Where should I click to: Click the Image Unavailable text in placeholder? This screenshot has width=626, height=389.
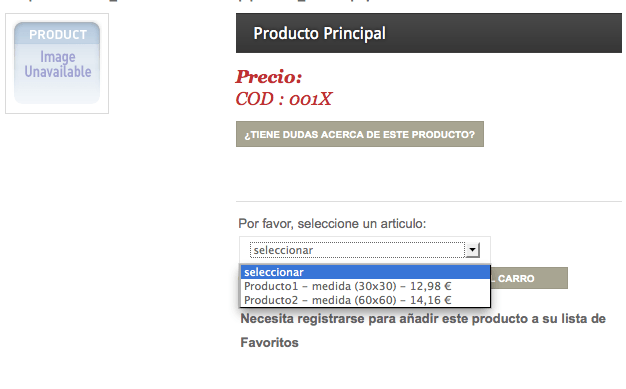click(58, 64)
